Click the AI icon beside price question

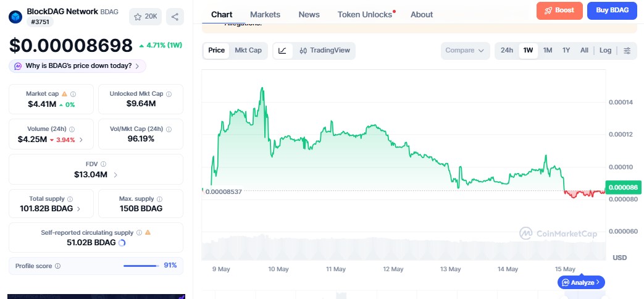[x=18, y=66]
